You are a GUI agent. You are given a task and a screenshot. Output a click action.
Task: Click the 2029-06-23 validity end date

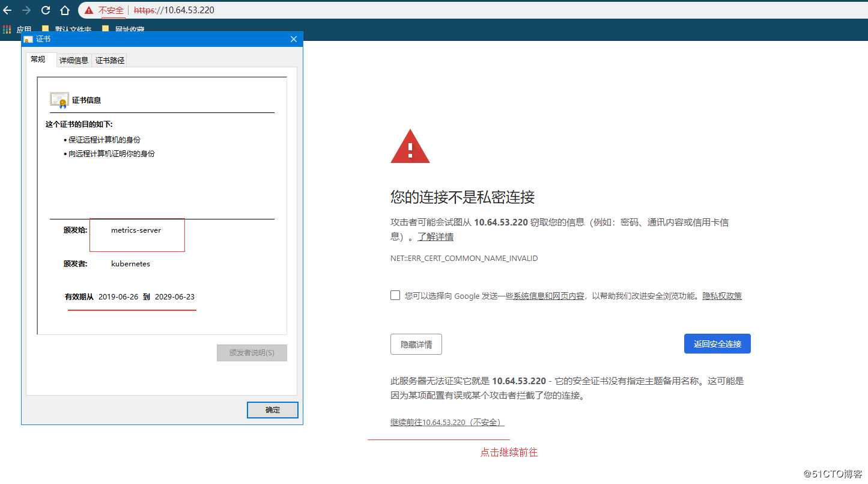pos(175,297)
